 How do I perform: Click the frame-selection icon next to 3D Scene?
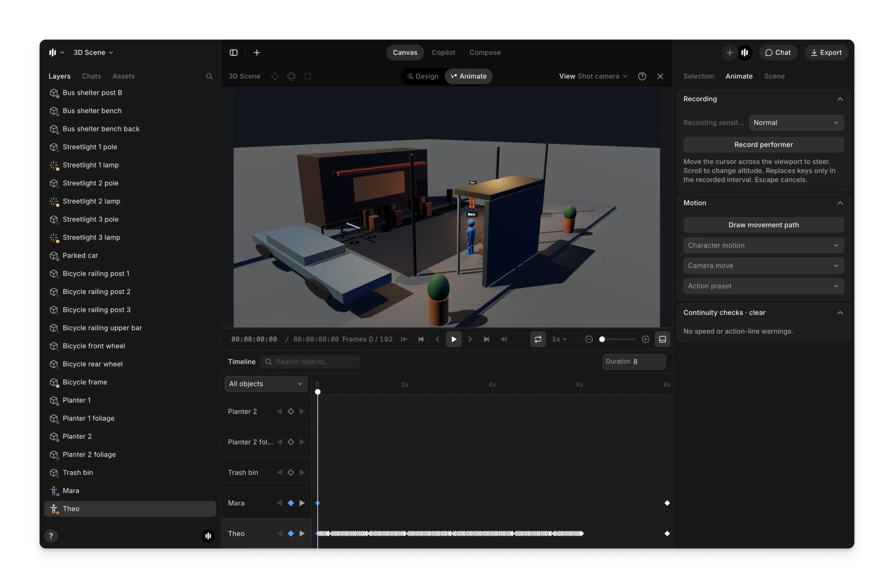click(x=308, y=76)
